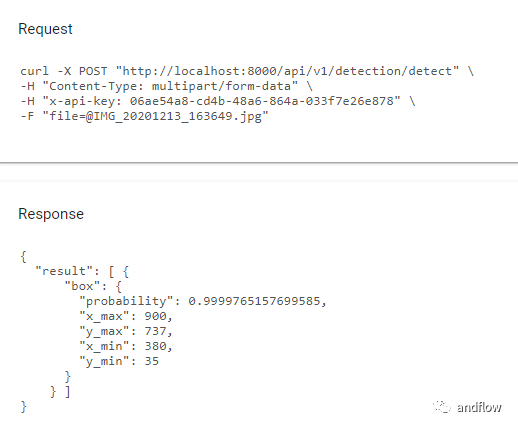518x428 pixels.
Task: Click the "box" key in JSON
Action: click(x=82, y=286)
